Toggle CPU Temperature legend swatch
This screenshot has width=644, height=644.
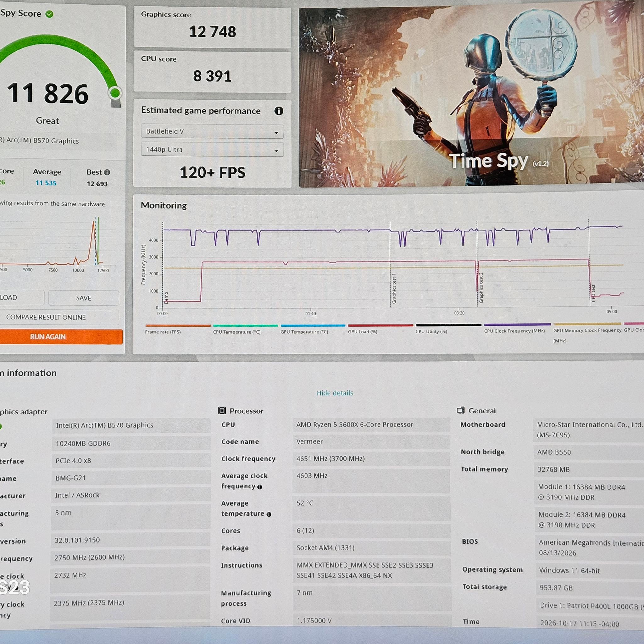click(x=245, y=326)
